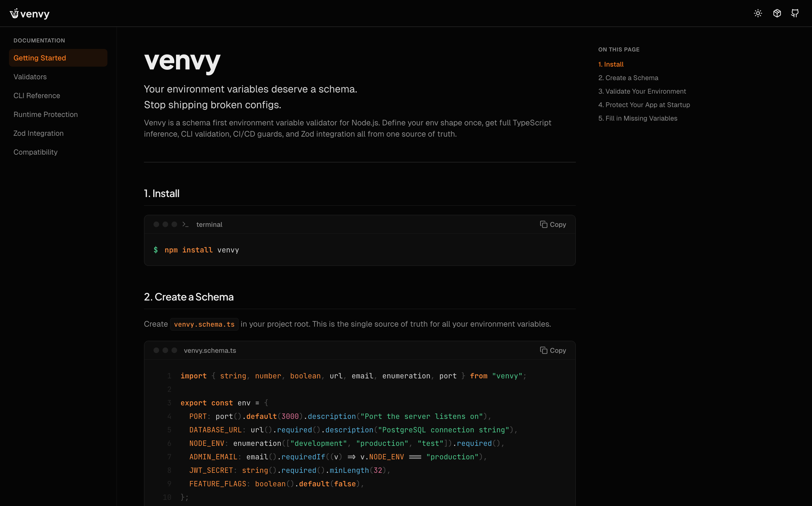Click the '1. Install' section heading
Screen dimensions: 812x506
tap(162, 193)
